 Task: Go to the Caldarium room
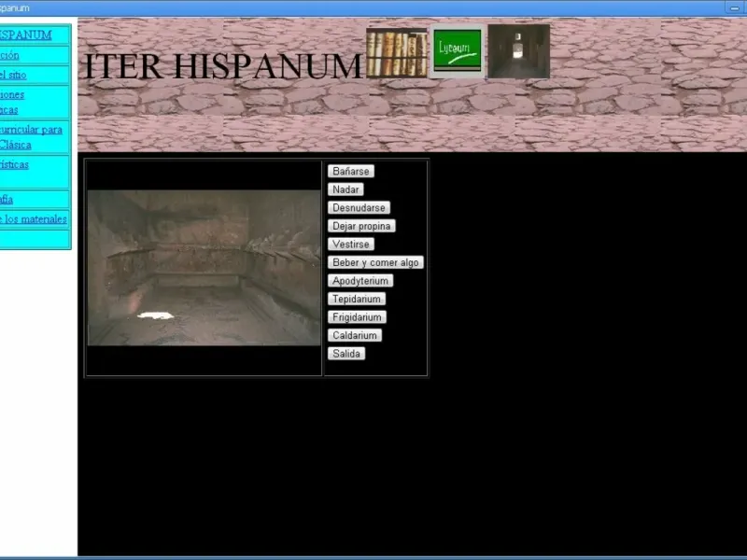tap(355, 336)
